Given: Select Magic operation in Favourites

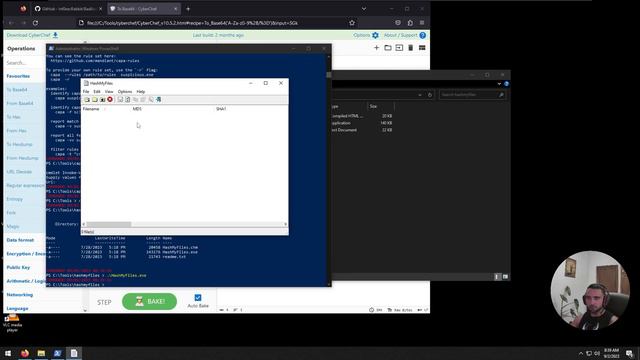Looking at the screenshot, I should tap(13, 227).
